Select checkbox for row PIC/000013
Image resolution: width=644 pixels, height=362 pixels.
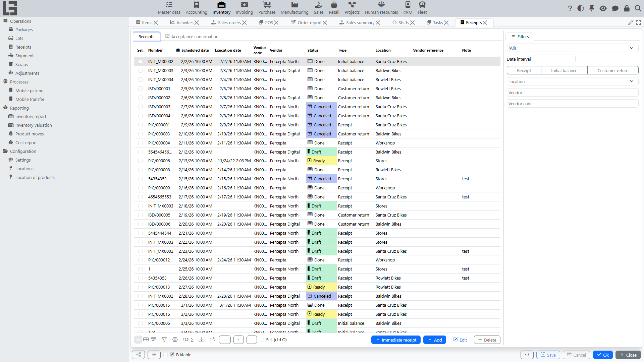point(141,287)
